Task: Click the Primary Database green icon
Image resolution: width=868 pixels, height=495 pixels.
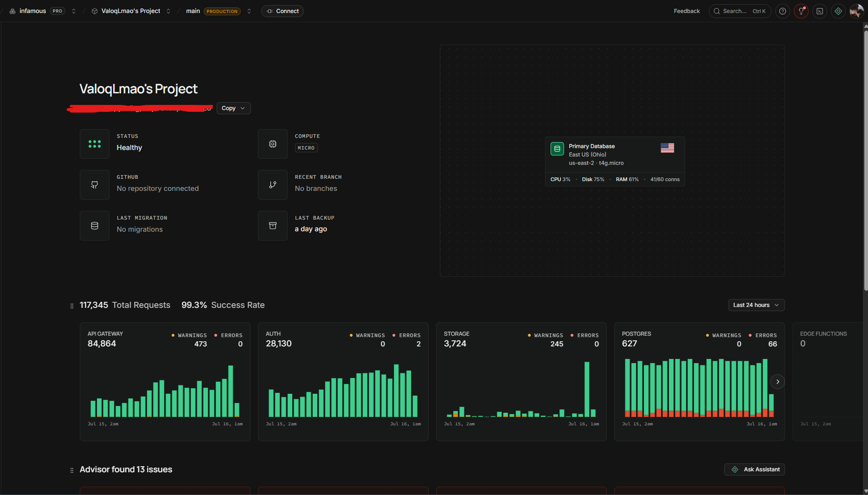Action: click(557, 149)
